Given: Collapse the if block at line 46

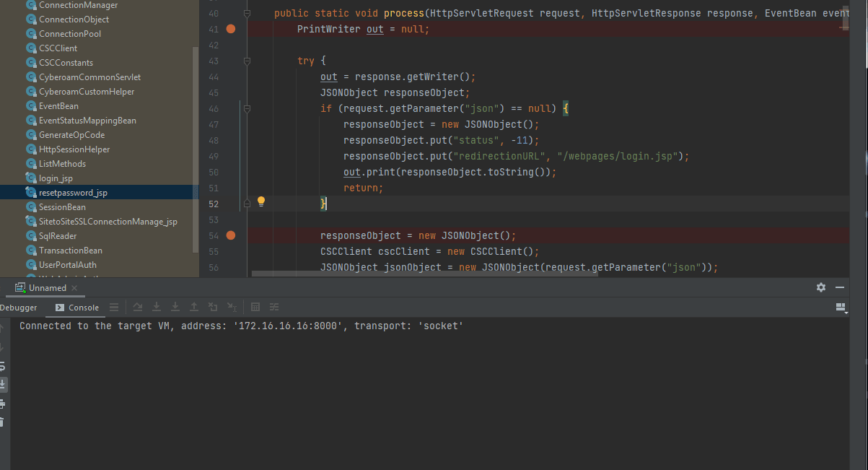Looking at the screenshot, I should tap(247, 108).
